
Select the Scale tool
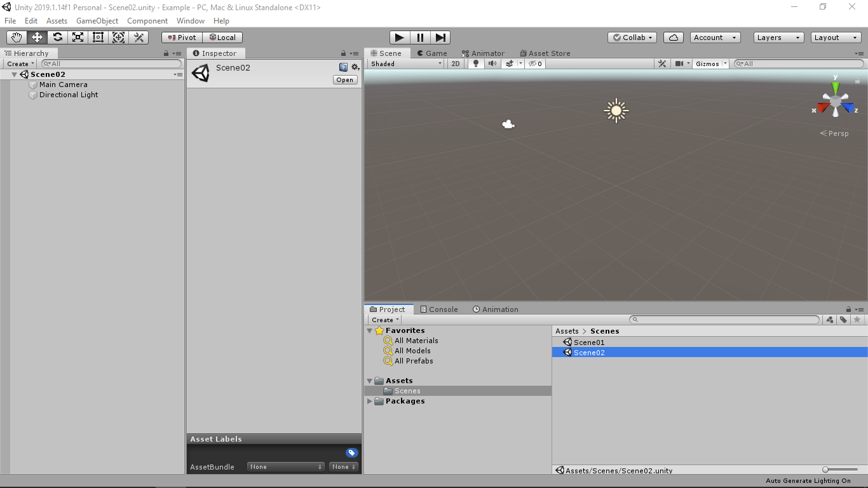(78, 37)
